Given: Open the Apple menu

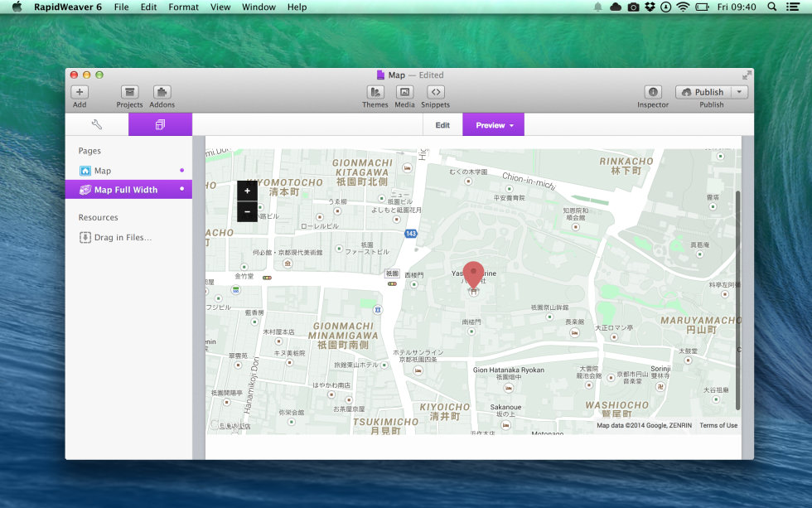Looking at the screenshot, I should [17, 7].
